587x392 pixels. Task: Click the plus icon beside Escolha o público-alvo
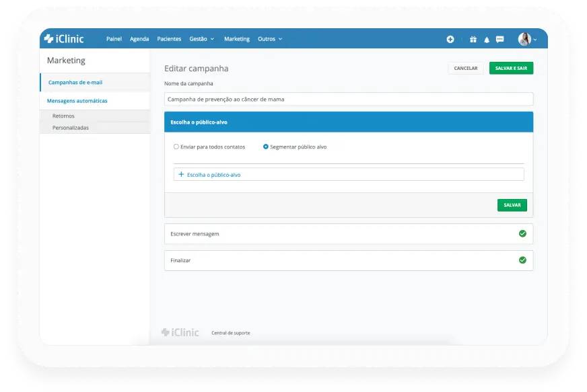click(181, 174)
